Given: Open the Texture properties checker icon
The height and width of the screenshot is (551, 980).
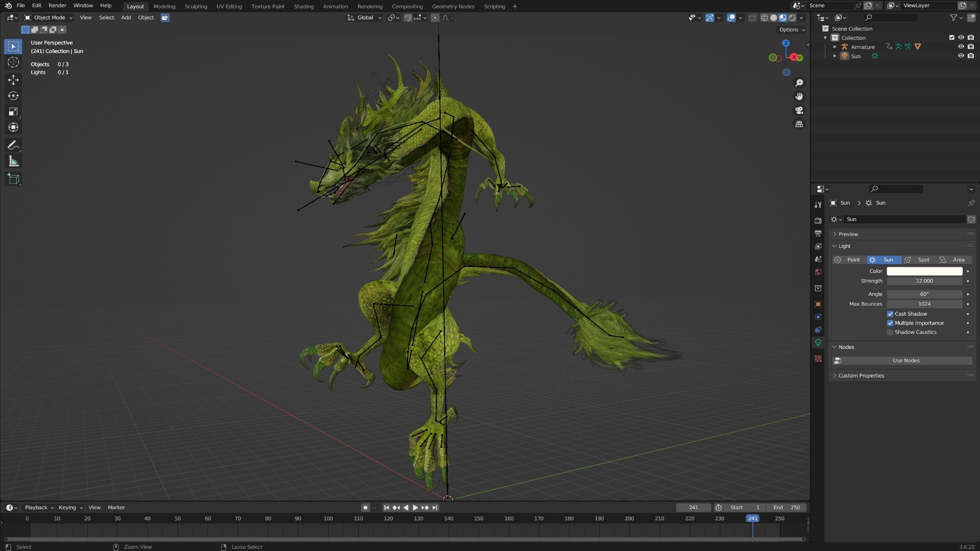Looking at the screenshot, I should pos(818,359).
